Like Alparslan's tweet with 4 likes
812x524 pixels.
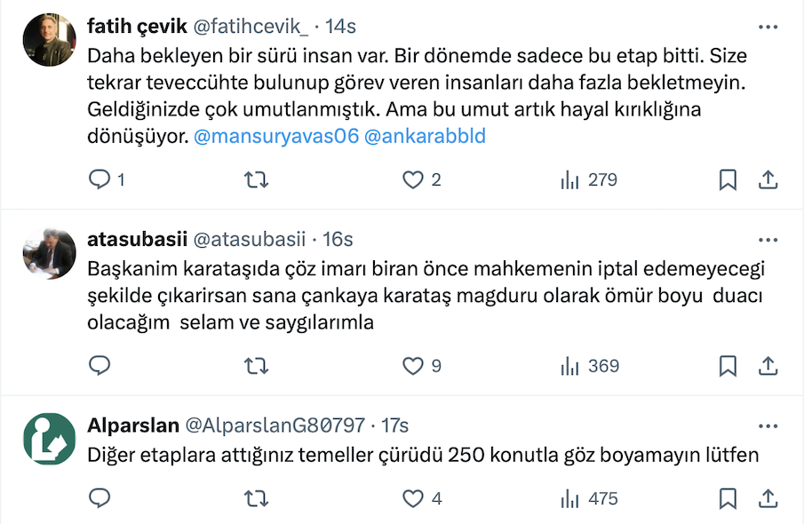(x=412, y=499)
